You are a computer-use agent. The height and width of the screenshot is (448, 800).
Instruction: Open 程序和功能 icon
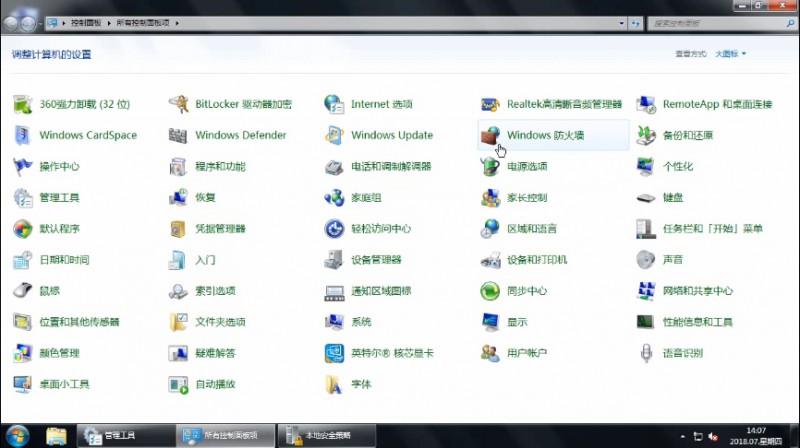tap(179, 166)
